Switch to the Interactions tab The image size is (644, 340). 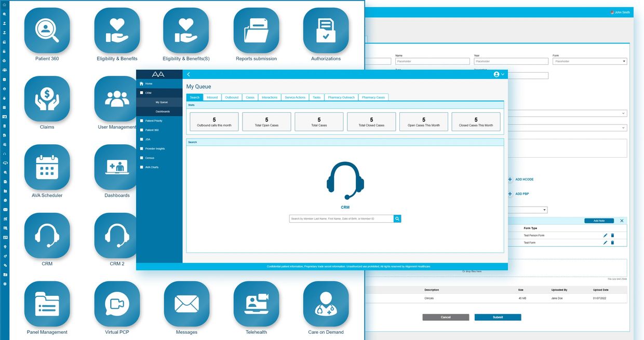tap(270, 98)
